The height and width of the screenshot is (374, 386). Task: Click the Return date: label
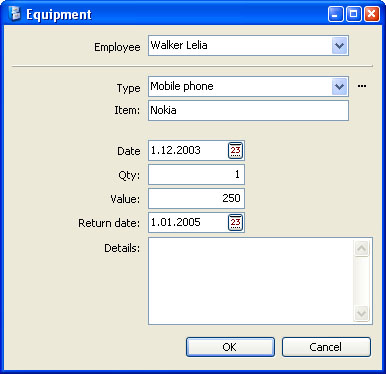pyautogui.click(x=109, y=223)
